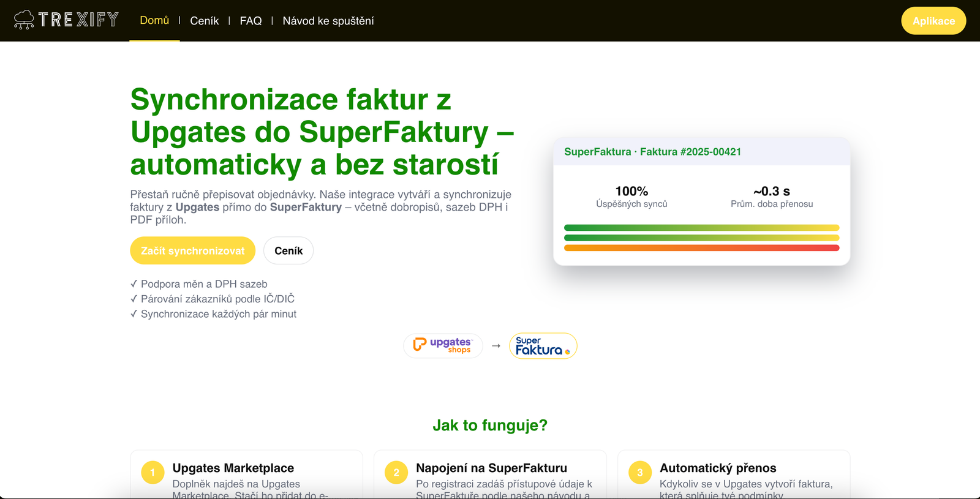980x499 pixels.
Task: Go to the Ceník navigation link
Action: 205,21
